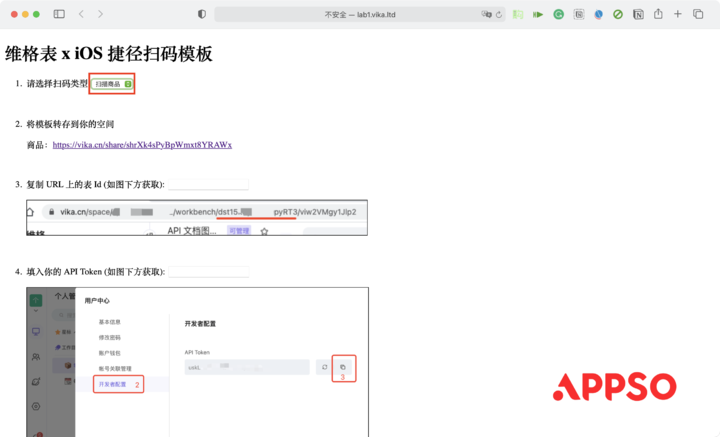Viewport: 720px width, 437px height.
Task: Toggle the Safari sidebar button
Action: 59,14
